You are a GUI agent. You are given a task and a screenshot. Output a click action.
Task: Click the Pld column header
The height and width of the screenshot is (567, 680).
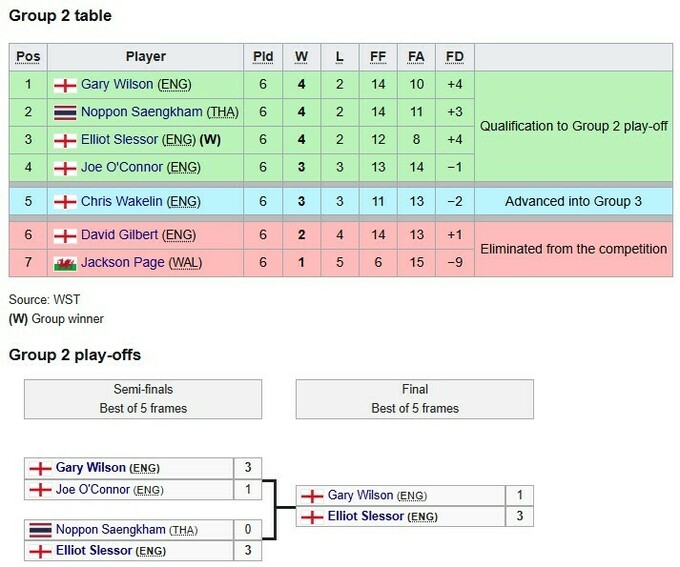[262, 57]
